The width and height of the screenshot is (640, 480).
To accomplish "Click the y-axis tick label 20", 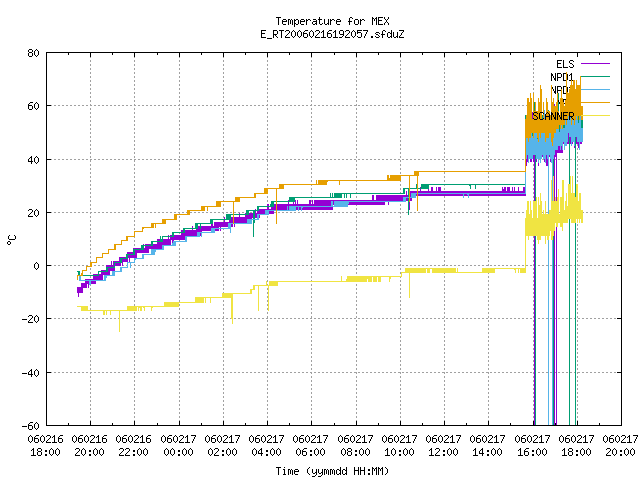I will (x=33, y=213).
